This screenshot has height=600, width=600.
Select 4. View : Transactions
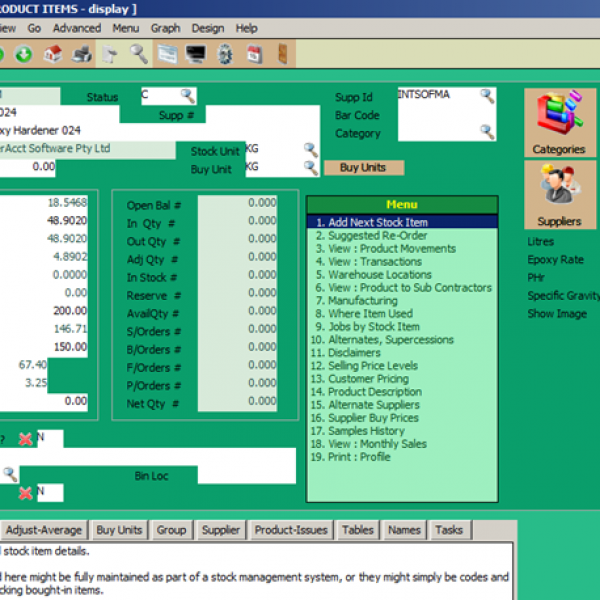[402, 261]
